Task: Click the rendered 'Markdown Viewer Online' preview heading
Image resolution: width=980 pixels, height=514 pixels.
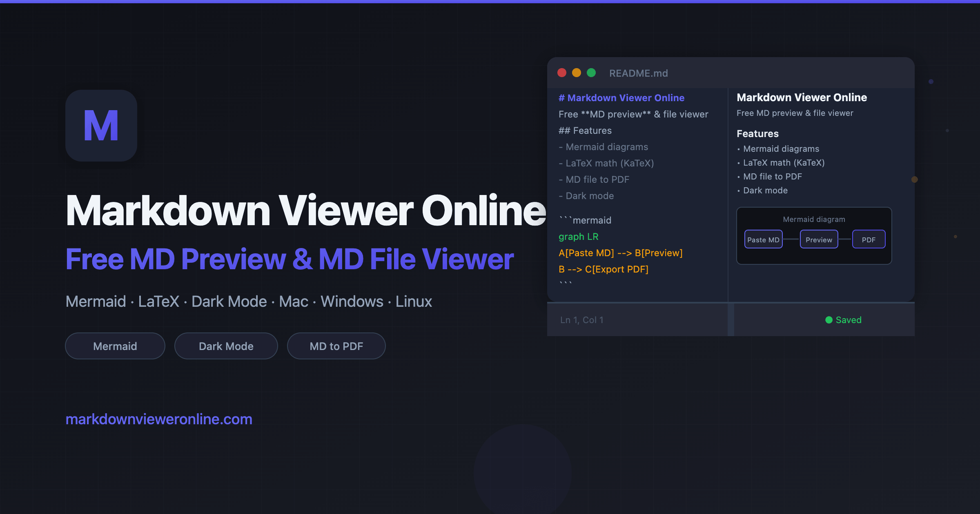Action: [802, 97]
